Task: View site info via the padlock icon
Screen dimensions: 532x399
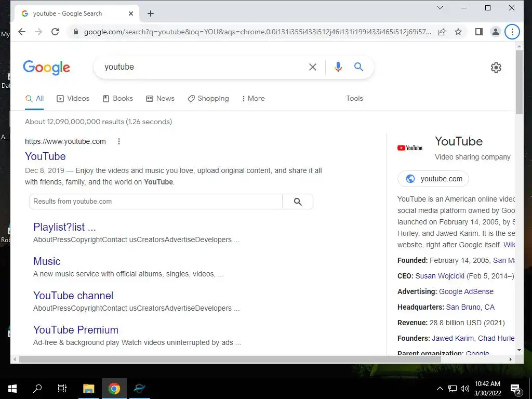Action: [x=76, y=32]
